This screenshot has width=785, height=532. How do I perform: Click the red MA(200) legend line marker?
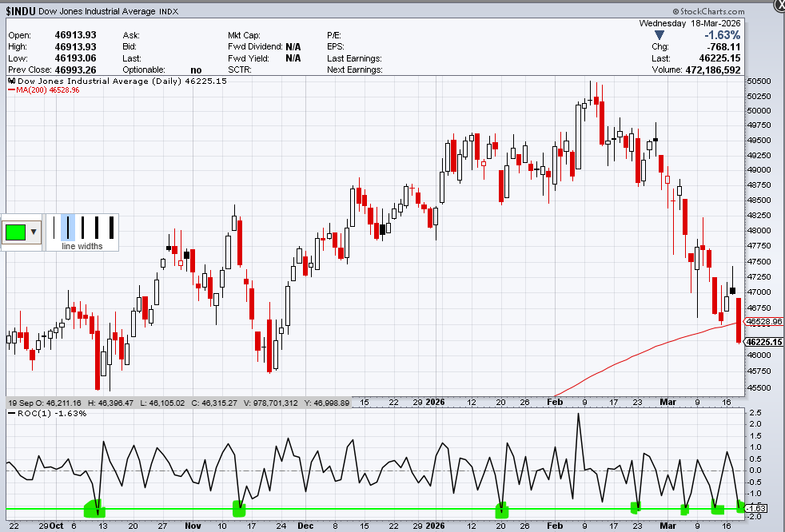12,90
